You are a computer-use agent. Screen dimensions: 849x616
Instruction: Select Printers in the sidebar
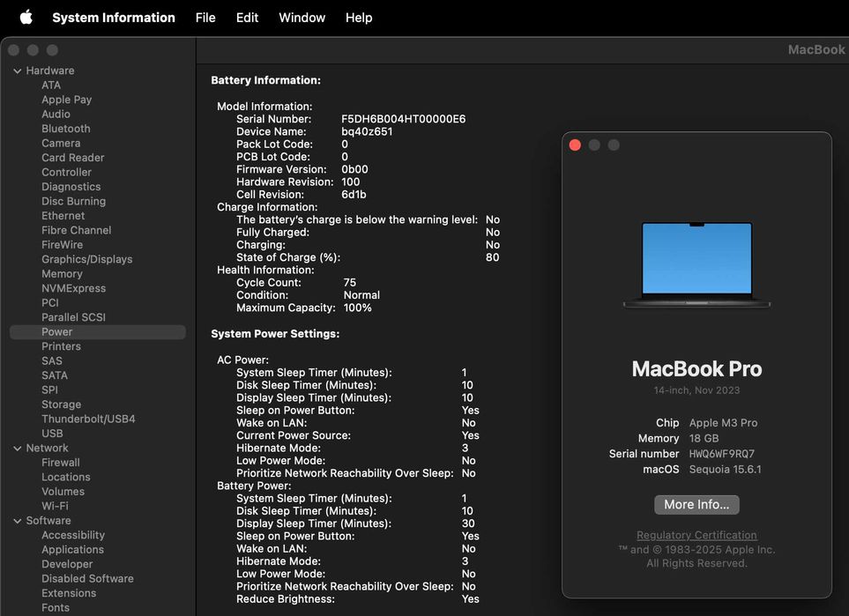[61, 346]
